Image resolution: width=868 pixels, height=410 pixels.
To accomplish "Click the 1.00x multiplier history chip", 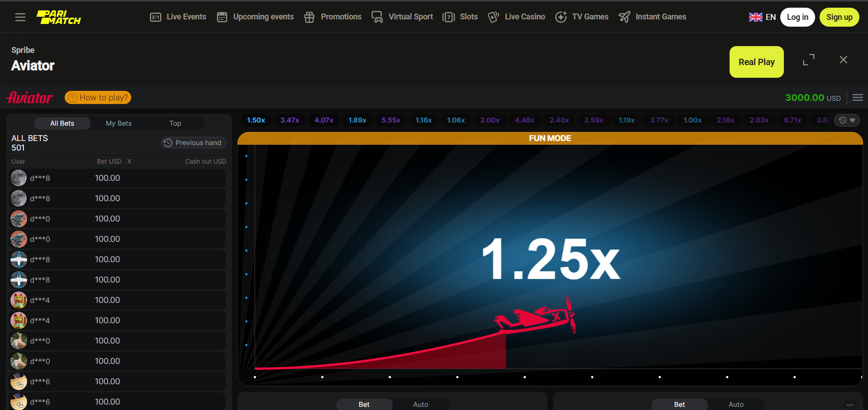I will (x=693, y=120).
